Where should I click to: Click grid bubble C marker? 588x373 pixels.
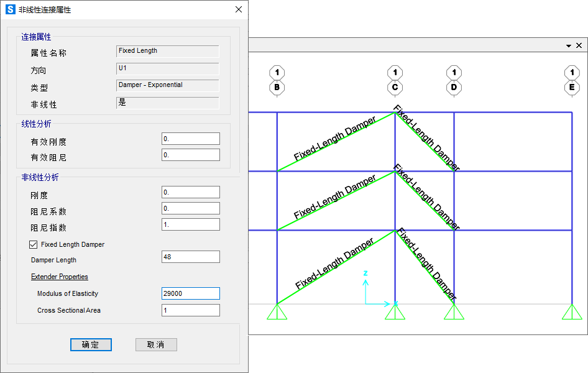coord(395,88)
